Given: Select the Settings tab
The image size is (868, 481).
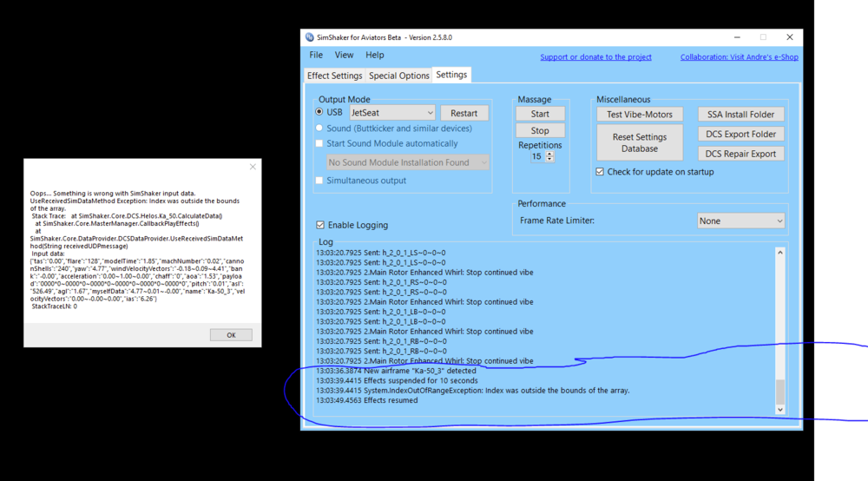Looking at the screenshot, I should pyautogui.click(x=451, y=75).
